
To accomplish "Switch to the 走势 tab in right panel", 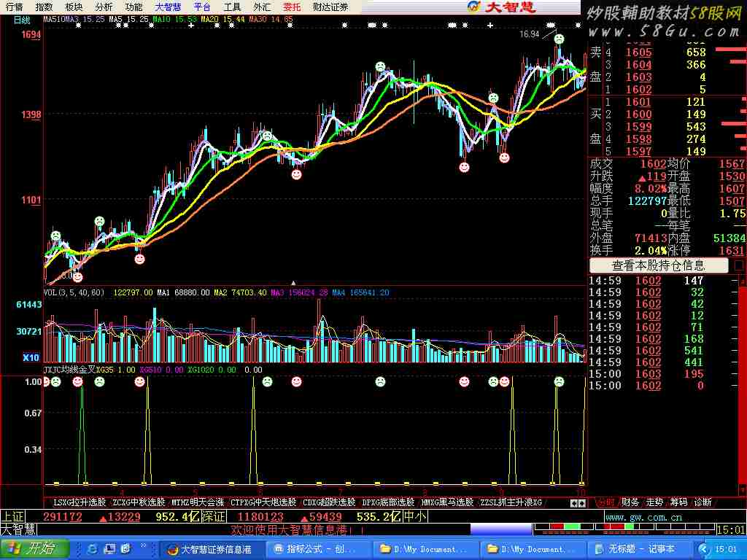I will pos(654,502).
